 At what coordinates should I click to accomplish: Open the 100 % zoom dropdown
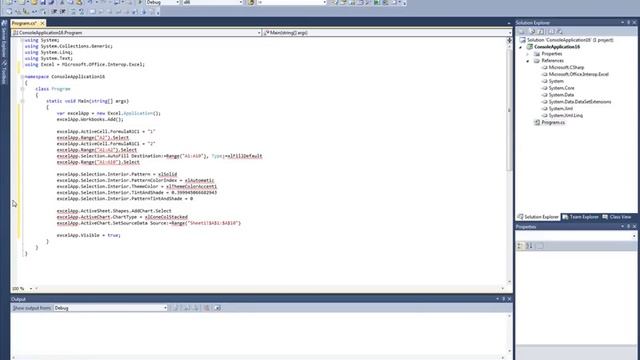click(31, 289)
